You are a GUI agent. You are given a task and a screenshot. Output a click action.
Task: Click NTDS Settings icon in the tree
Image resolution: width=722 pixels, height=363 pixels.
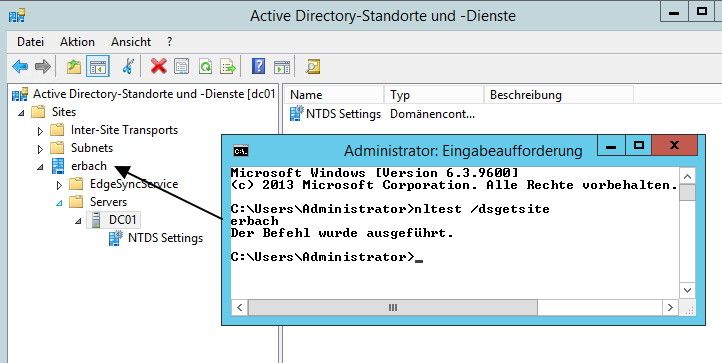click(116, 238)
